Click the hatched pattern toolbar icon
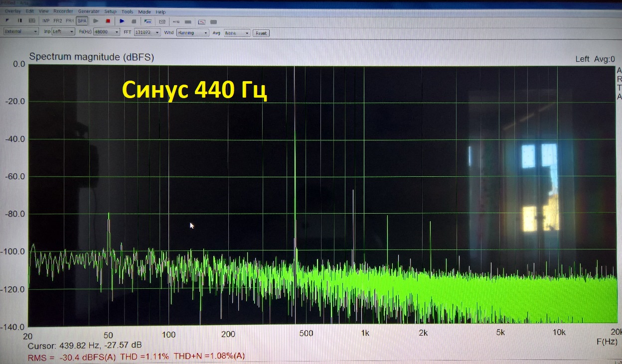 [x=162, y=21]
